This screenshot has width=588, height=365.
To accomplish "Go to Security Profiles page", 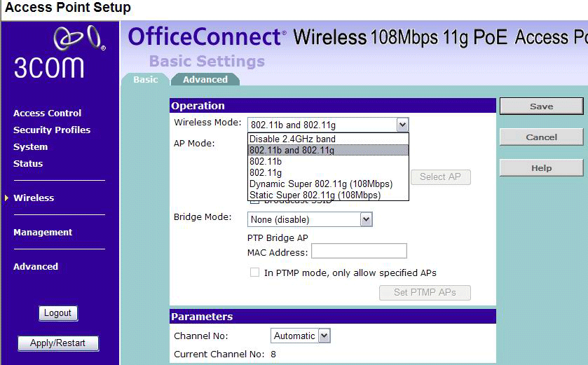I will (x=52, y=130).
